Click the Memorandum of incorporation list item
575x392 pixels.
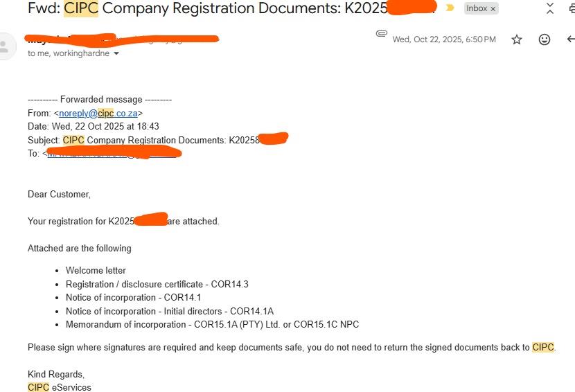click(x=212, y=324)
